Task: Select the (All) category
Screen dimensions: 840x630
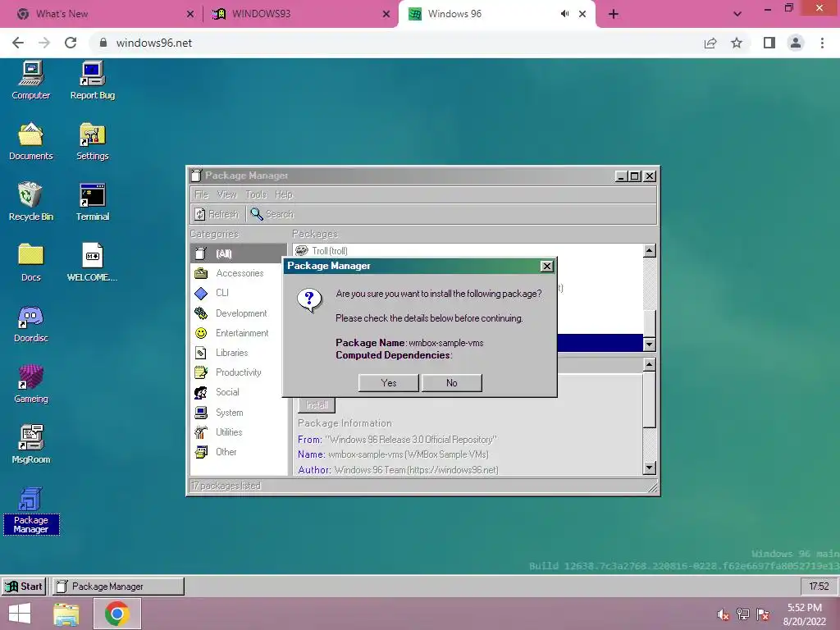Action: (x=239, y=253)
